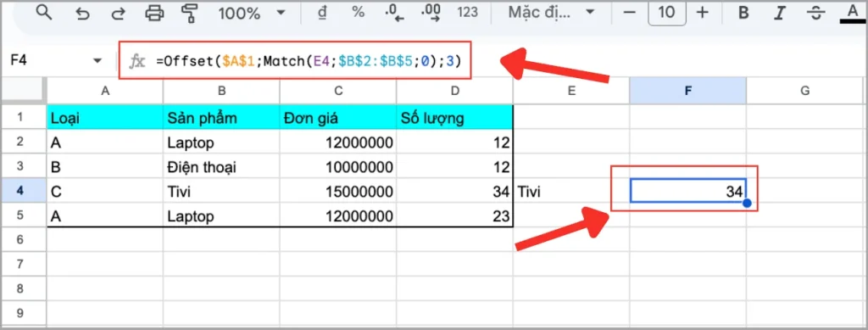Open the Name box dropdown arrow
868x330 pixels.
tap(98, 61)
